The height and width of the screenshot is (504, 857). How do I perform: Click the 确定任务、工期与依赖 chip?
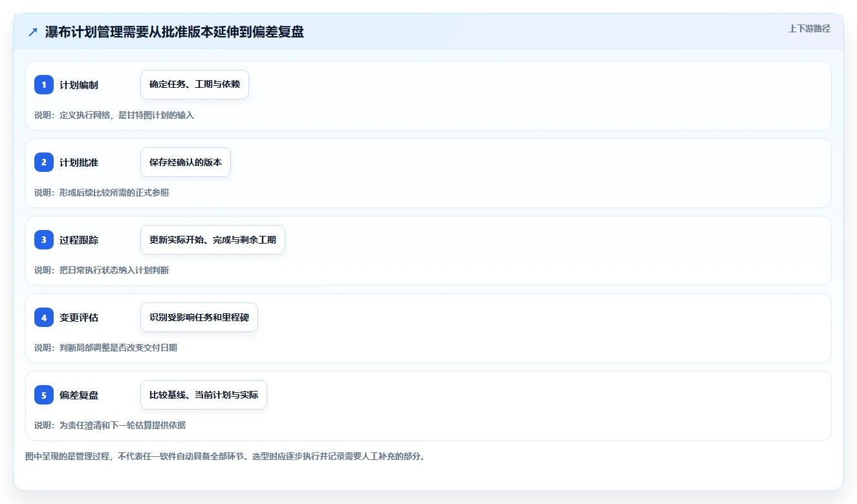coord(195,85)
